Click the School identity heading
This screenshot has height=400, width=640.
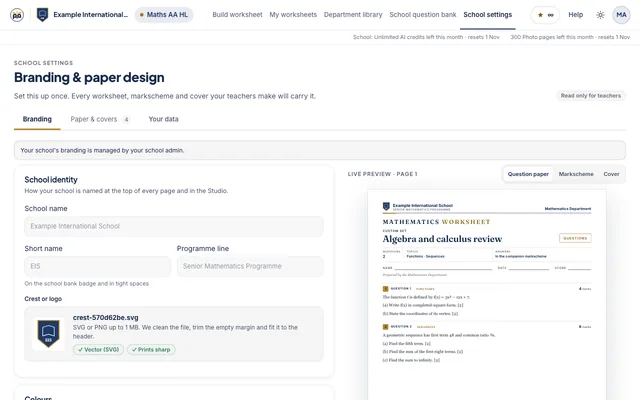tap(51, 180)
